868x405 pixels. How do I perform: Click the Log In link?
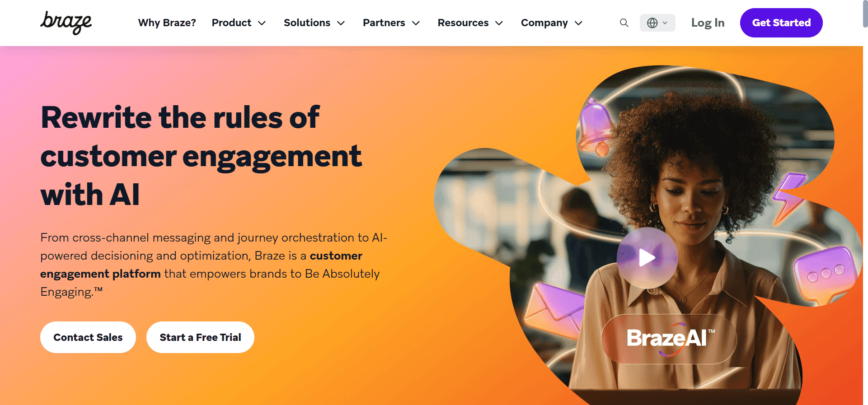708,23
